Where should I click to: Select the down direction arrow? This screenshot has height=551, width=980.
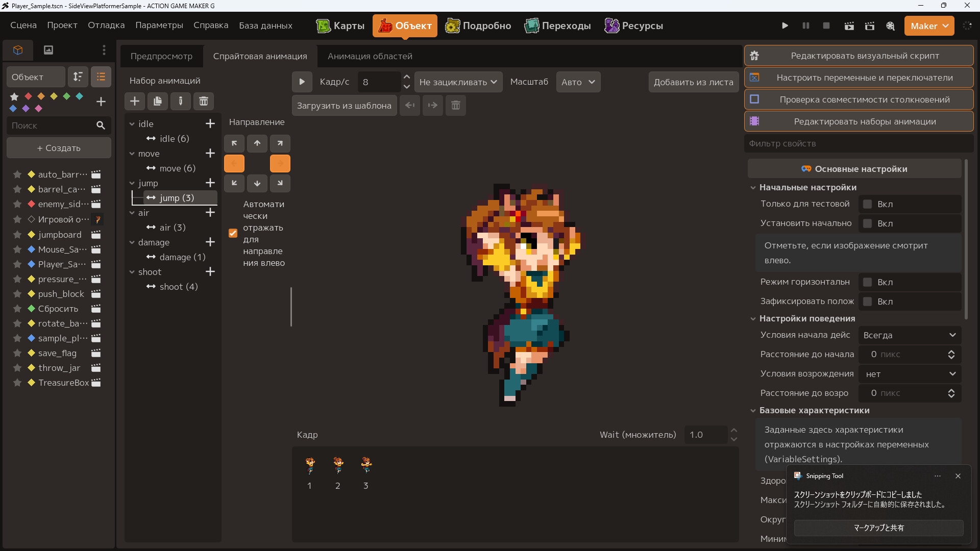257,183
